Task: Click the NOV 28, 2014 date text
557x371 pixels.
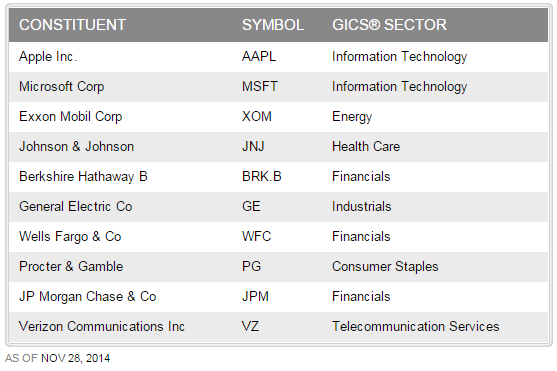Action: pyautogui.click(x=75, y=358)
